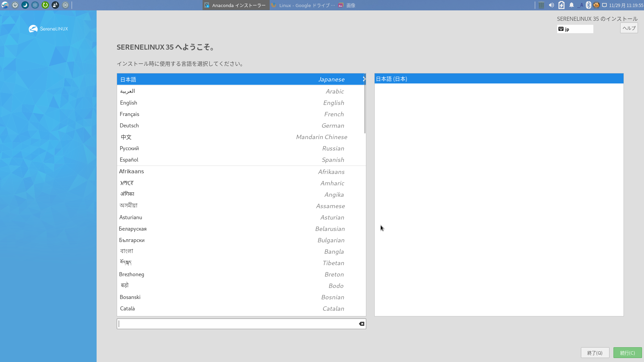Open the trash icon in top panel
Screen dimensions: 644x362
click(x=541, y=5)
